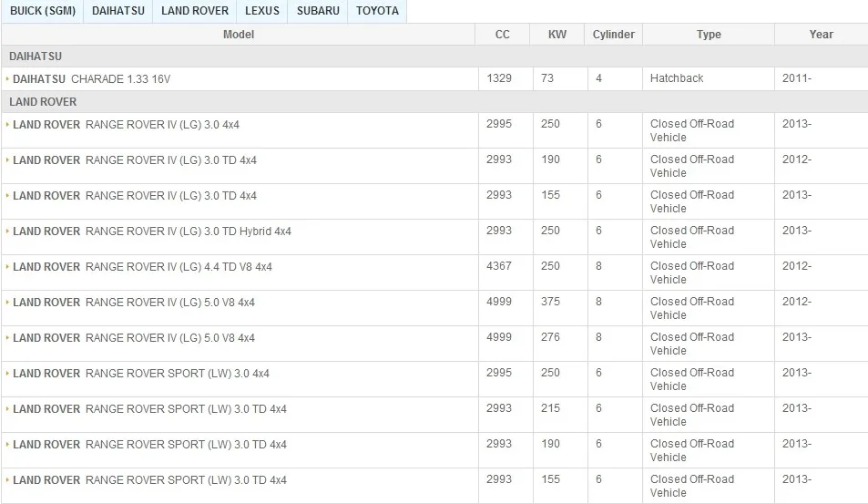Expand arrow beside RANGE ROVER IV 3.0 4x4
The image size is (868, 504).
point(7,124)
